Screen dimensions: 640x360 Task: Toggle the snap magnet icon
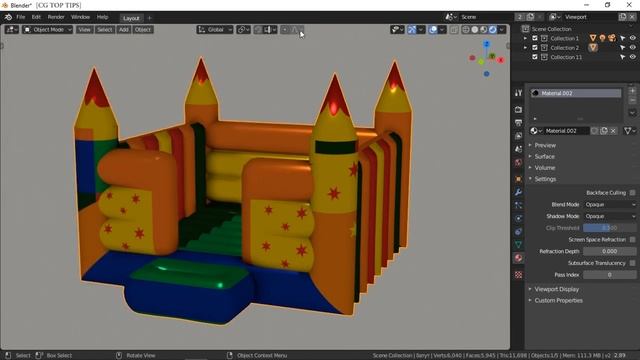pyautogui.click(x=258, y=29)
